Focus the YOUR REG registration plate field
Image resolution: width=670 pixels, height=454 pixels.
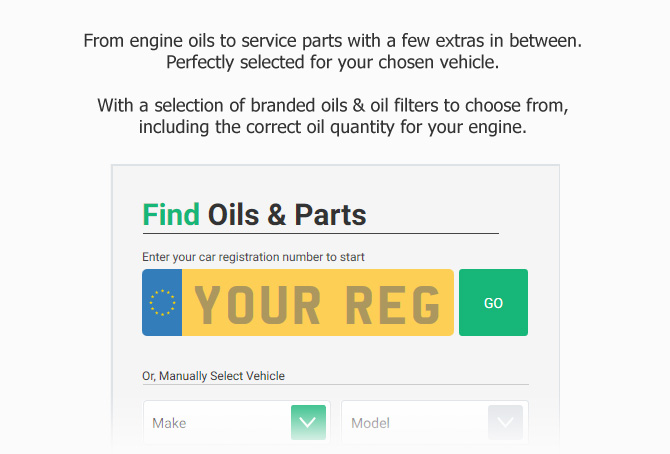click(x=317, y=302)
